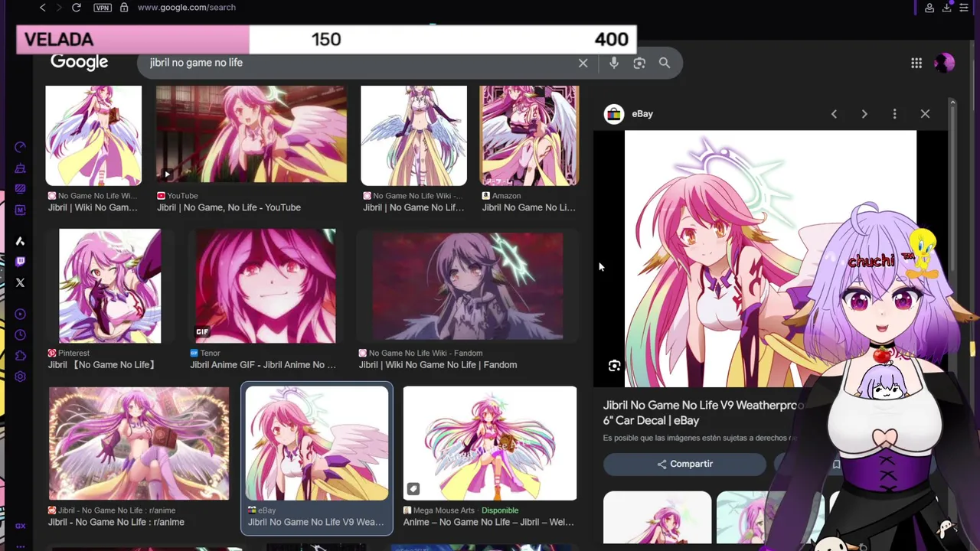Open the Google apps grid

(x=916, y=63)
